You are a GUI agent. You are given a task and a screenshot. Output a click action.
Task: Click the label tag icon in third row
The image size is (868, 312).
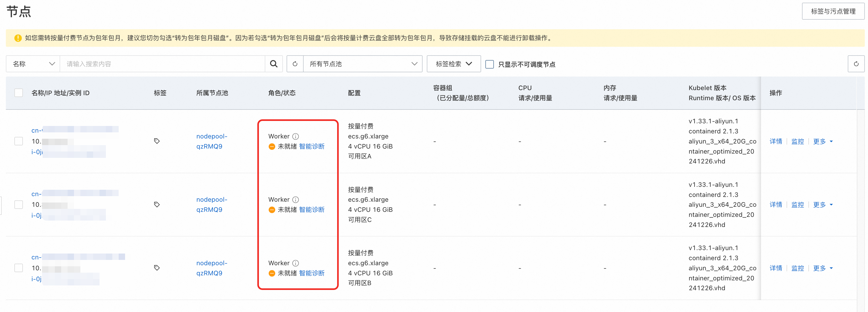click(157, 268)
